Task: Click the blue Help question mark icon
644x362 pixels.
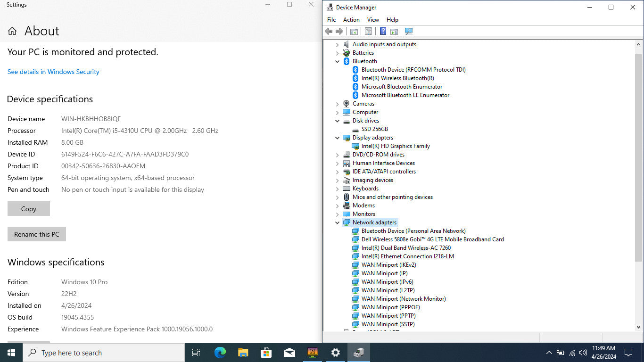Action: click(383, 31)
